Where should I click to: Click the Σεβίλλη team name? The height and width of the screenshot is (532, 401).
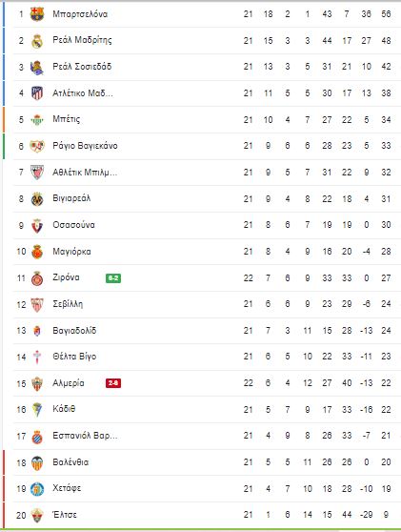pos(68,304)
